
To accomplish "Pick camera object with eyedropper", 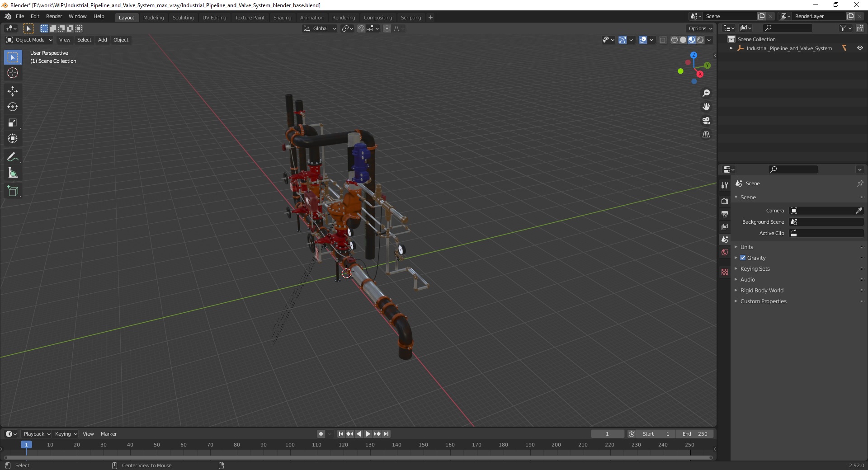I will [x=859, y=211].
